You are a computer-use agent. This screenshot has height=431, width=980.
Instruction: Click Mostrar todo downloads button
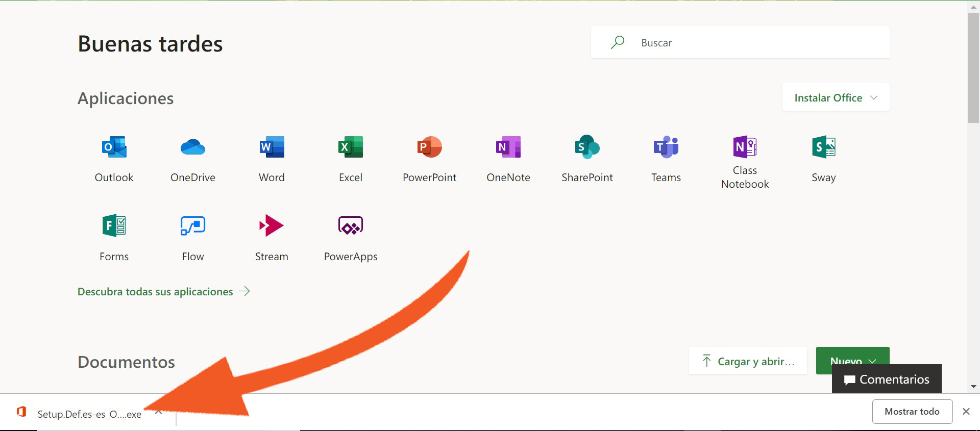click(x=912, y=412)
